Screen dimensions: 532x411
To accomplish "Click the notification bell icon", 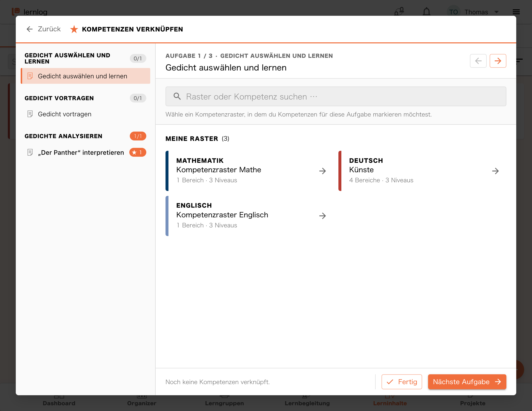I will 427,12.
